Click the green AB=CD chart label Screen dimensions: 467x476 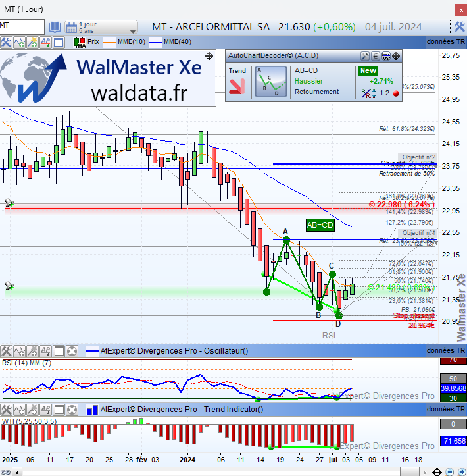tap(320, 225)
